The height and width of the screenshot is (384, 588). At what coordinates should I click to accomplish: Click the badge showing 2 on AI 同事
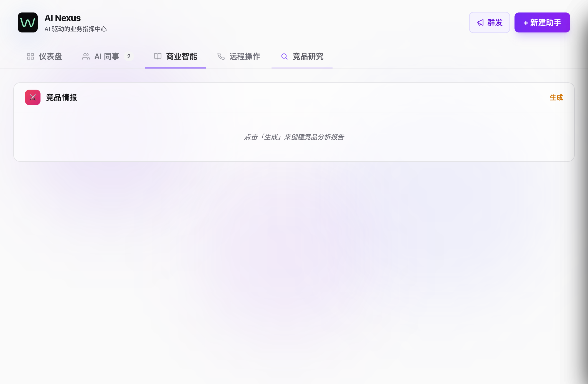pyautogui.click(x=129, y=57)
